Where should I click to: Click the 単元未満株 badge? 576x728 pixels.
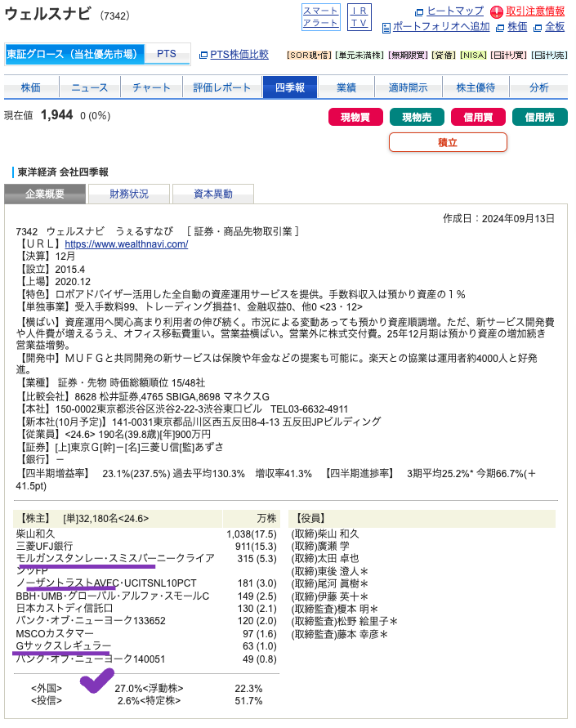359,56
